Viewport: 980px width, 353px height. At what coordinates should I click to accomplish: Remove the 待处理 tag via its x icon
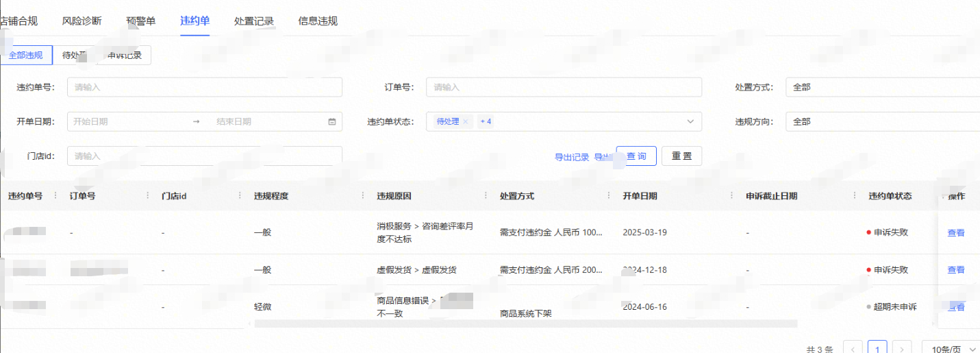pyautogui.click(x=465, y=122)
